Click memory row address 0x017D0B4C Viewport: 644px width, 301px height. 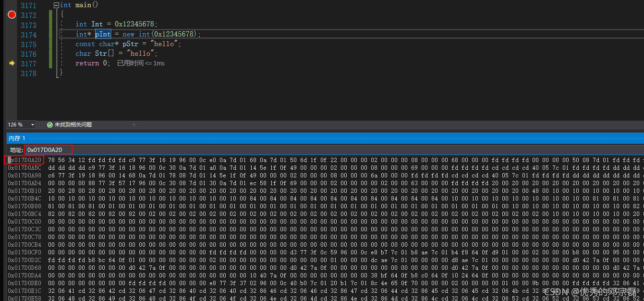click(24, 198)
